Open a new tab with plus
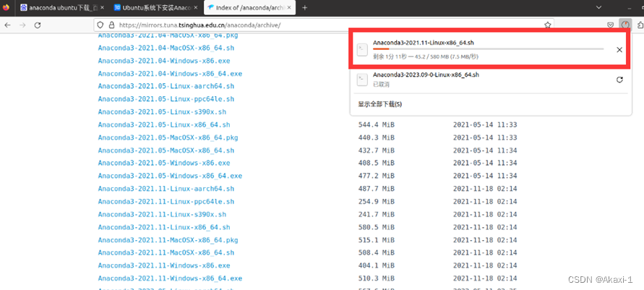This screenshot has width=644, height=290. coord(305,7)
